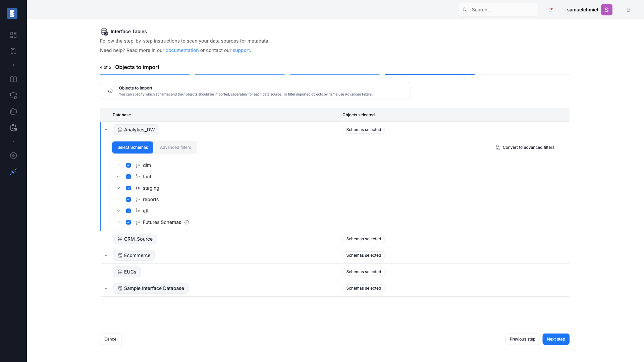This screenshot has width=644, height=362.
Task: Click the Convert to advanced filters icon
Action: [498, 147]
